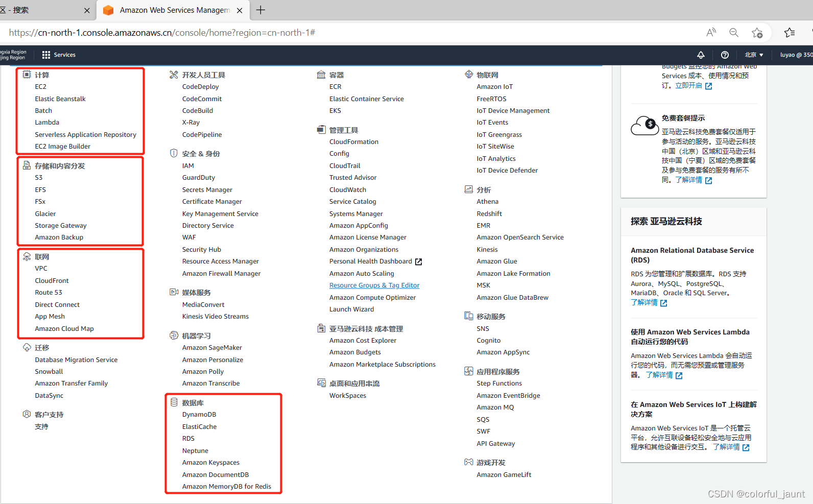This screenshot has width=813, height=504.
Task: Open the API Gateway service link
Action: click(x=496, y=444)
